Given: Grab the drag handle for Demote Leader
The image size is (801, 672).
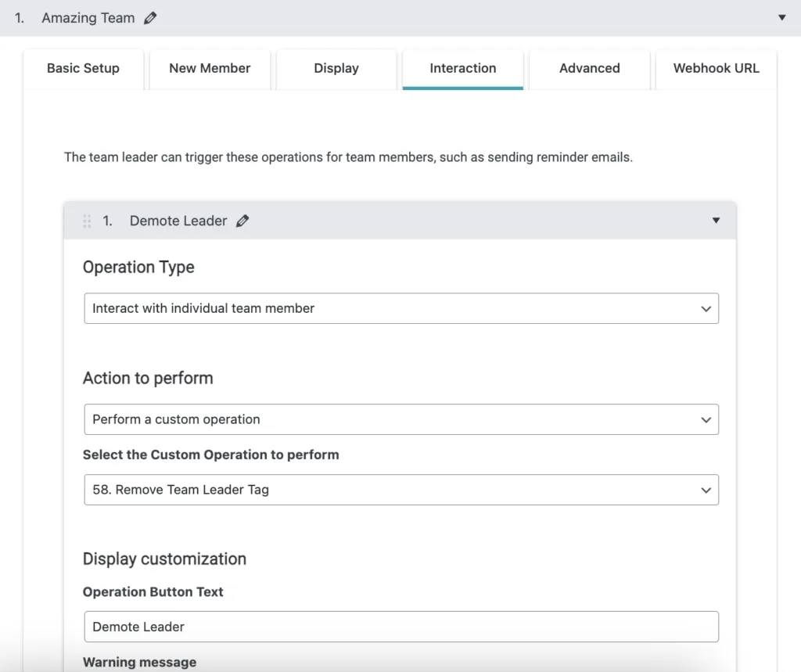Looking at the screenshot, I should (x=87, y=221).
